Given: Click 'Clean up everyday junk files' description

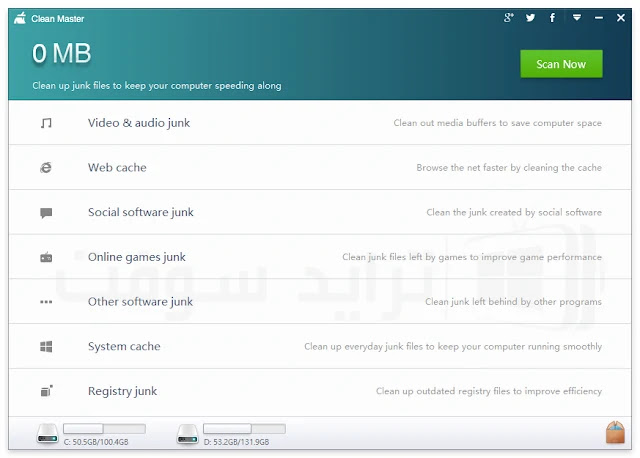Looking at the screenshot, I should pyautogui.click(x=453, y=347).
